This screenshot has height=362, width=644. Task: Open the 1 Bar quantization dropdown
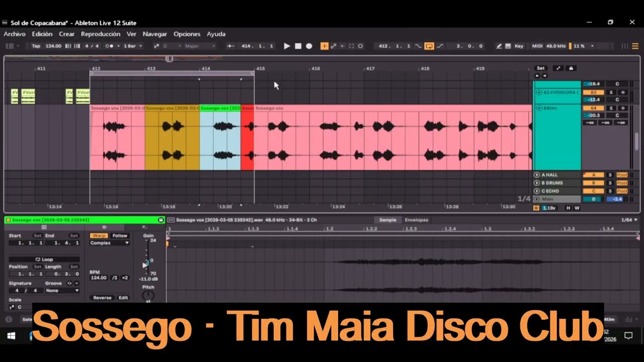click(132, 46)
